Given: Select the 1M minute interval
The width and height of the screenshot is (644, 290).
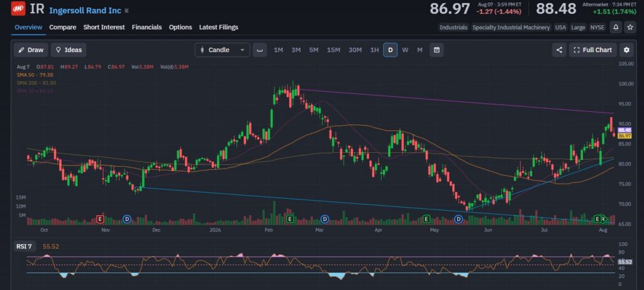Looking at the screenshot, I should pyautogui.click(x=278, y=50).
